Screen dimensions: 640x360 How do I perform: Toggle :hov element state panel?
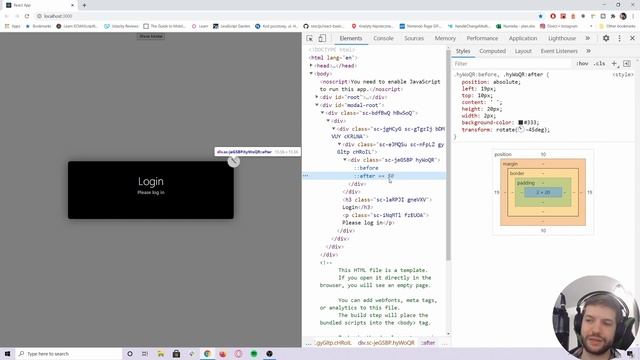tap(582, 64)
